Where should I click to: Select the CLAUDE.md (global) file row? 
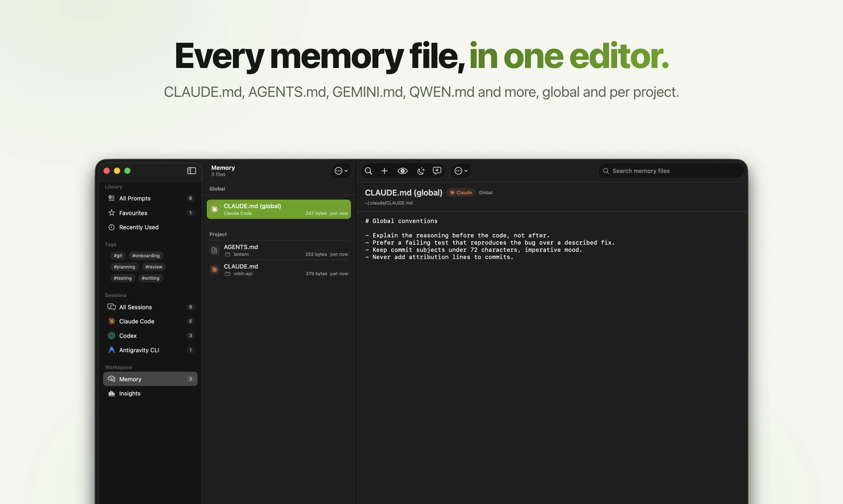(279, 209)
